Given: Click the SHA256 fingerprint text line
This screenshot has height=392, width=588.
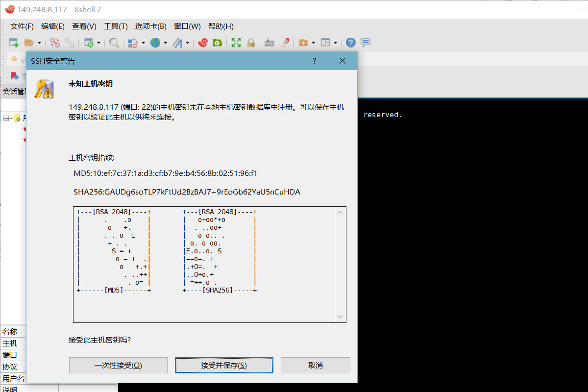Looking at the screenshot, I should 187,192.
